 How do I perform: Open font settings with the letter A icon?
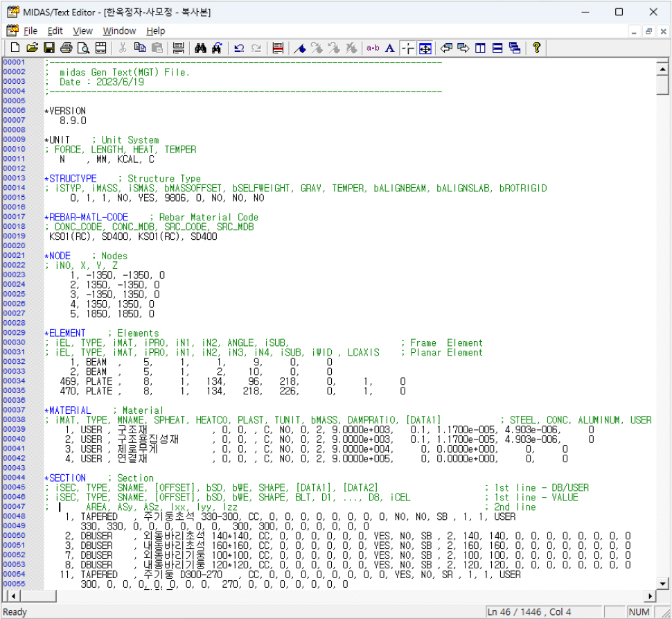coord(390,48)
